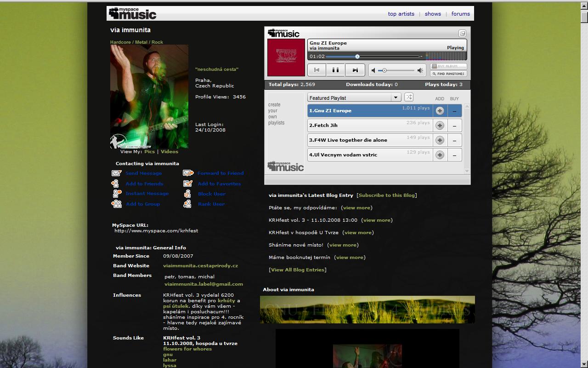Viewport: 588px width, 368px height.
Task: Click album art thumbnail in player
Action: 286,57
